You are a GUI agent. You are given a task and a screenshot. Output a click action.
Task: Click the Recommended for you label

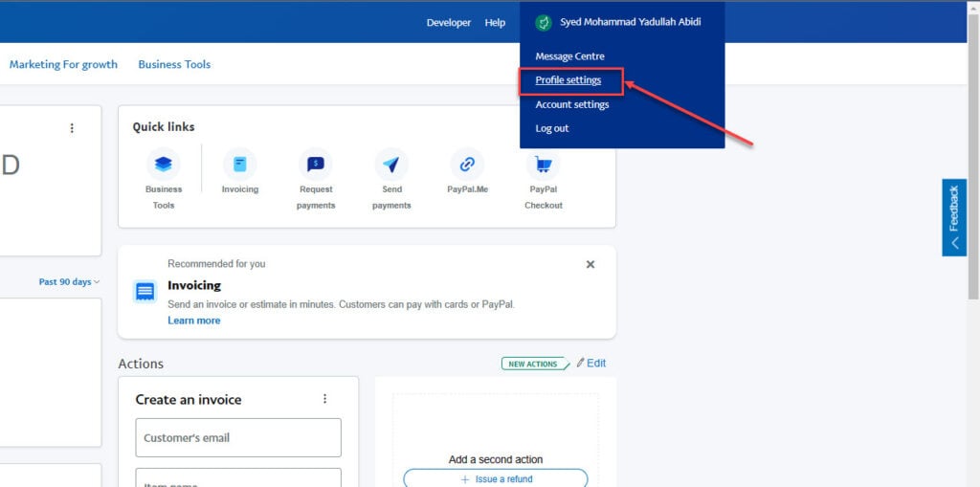click(216, 264)
